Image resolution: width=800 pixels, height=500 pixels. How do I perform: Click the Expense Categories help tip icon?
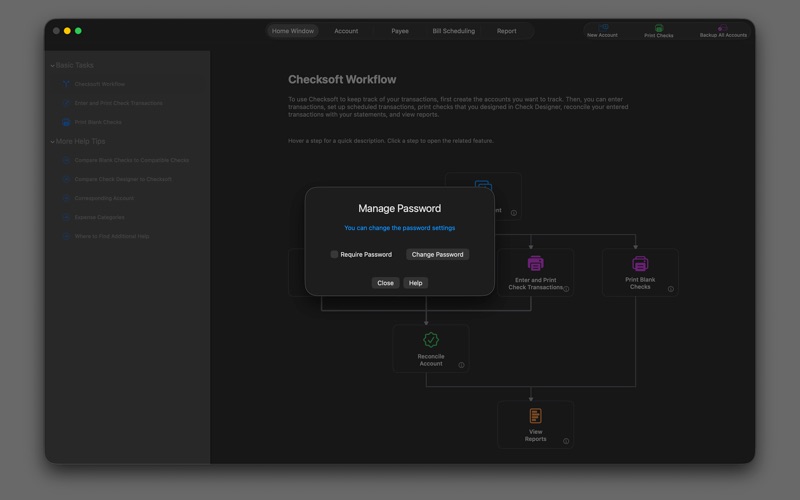(66, 217)
